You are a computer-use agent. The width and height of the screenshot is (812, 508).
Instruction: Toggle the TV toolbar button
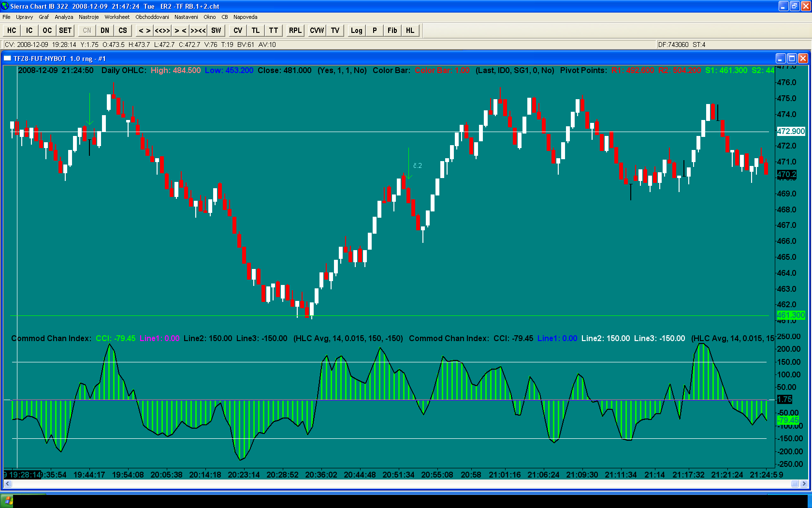point(335,30)
